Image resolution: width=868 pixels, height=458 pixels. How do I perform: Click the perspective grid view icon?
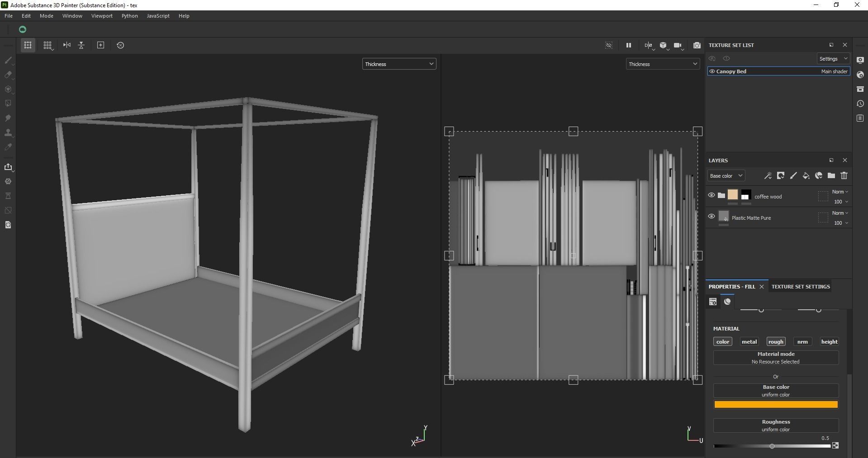click(x=28, y=45)
